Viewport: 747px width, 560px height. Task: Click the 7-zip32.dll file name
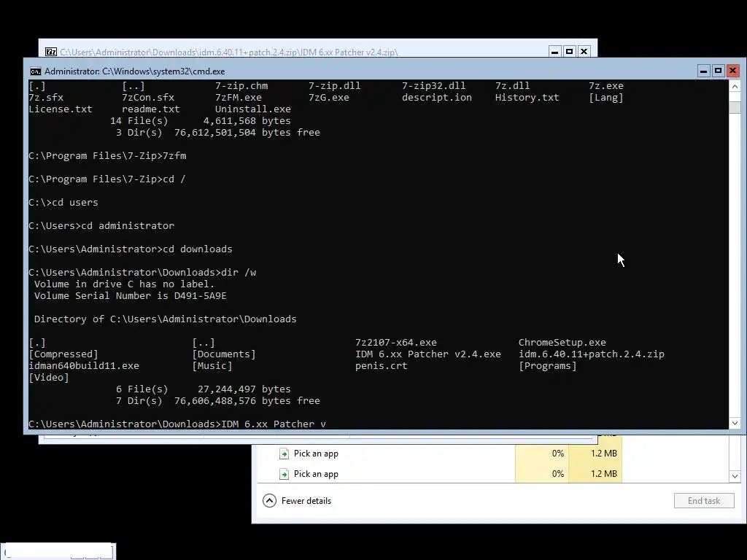433,86
